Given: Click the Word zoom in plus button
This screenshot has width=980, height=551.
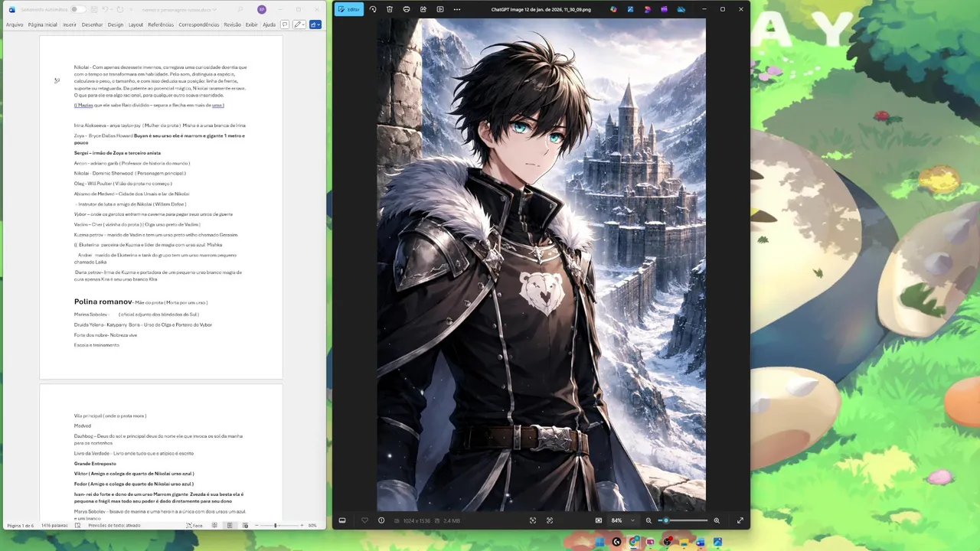Looking at the screenshot, I should click(302, 526).
